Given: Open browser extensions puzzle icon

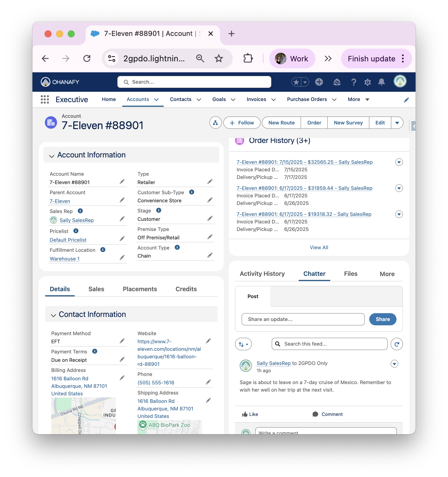Looking at the screenshot, I should click(248, 59).
